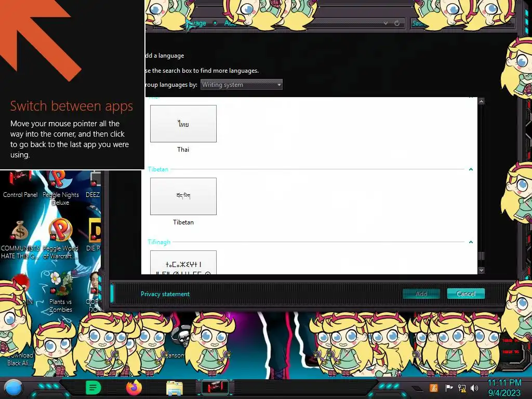Viewport: 532px width, 399px height.
Task: Open the Privacy statement link
Action: [x=165, y=294]
